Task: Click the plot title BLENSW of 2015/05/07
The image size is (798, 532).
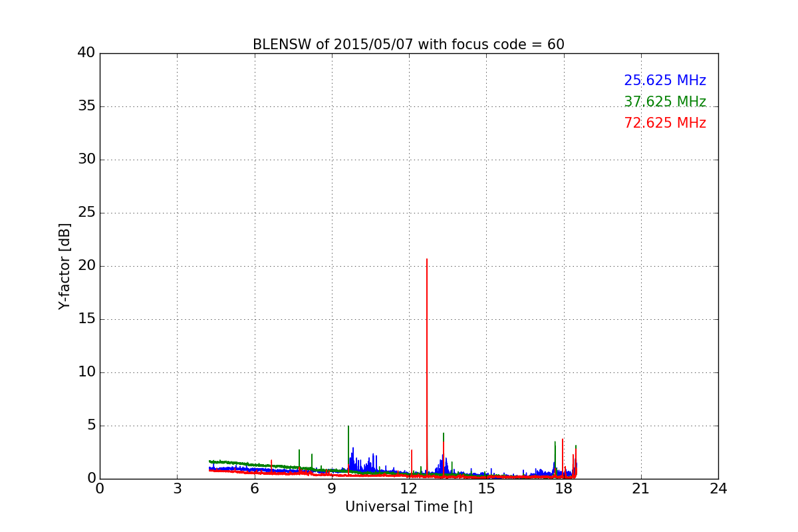Action: pos(408,45)
